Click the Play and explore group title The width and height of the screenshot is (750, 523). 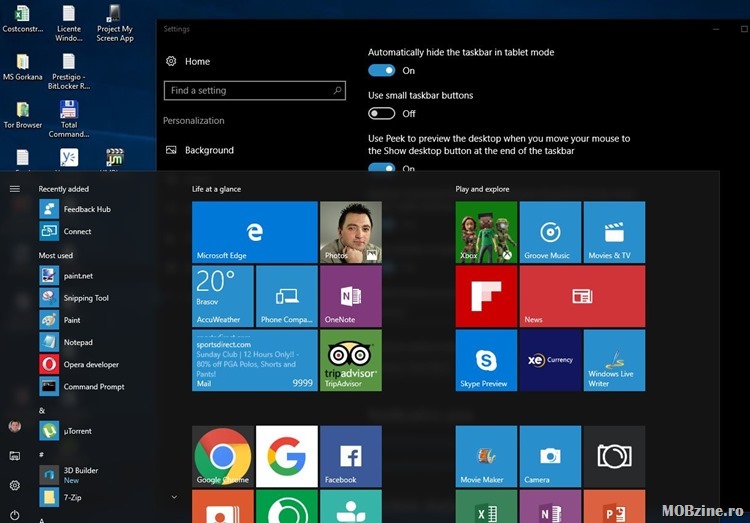point(482,189)
